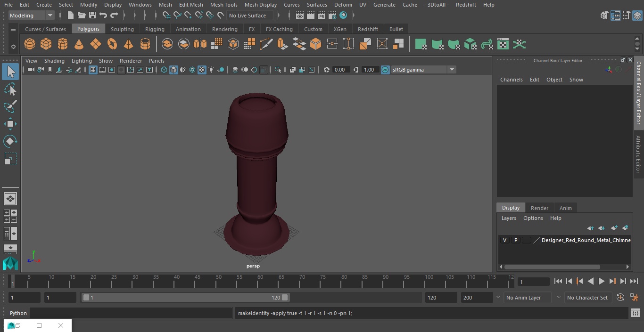Open the Deform menu
Screen dimensions: 644x332
343,5
